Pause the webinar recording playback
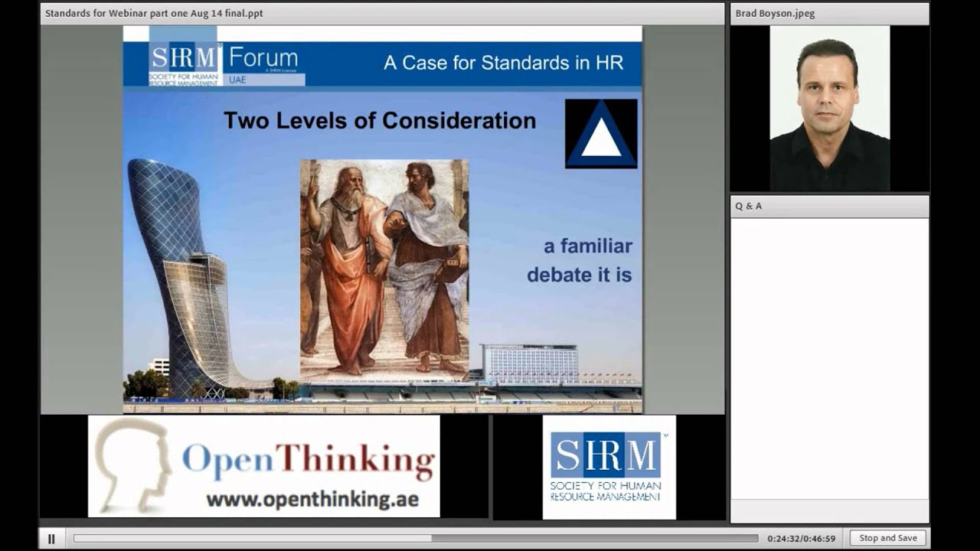Viewport: 980px width, 551px height. [51, 539]
